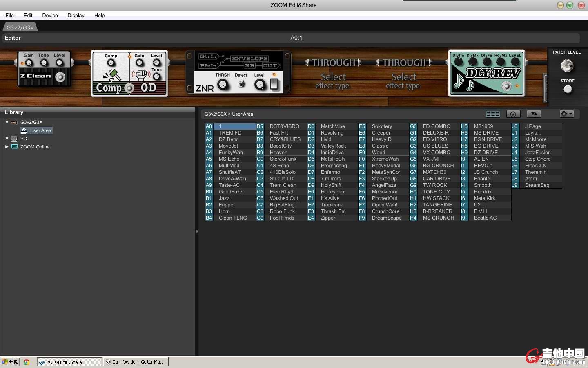Adjust the PATCH LEVEL knob

(x=567, y=65)
